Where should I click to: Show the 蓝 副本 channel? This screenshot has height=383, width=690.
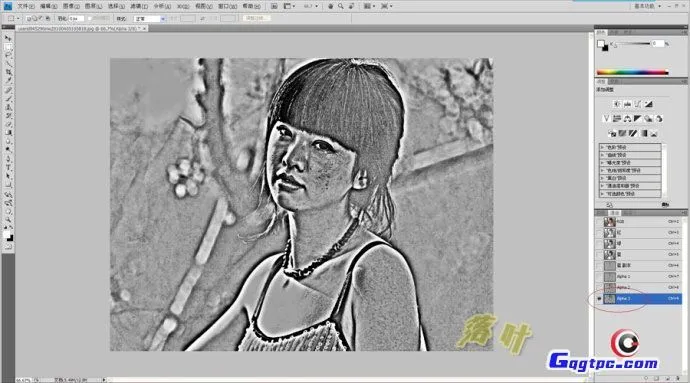tap(599, 265)
